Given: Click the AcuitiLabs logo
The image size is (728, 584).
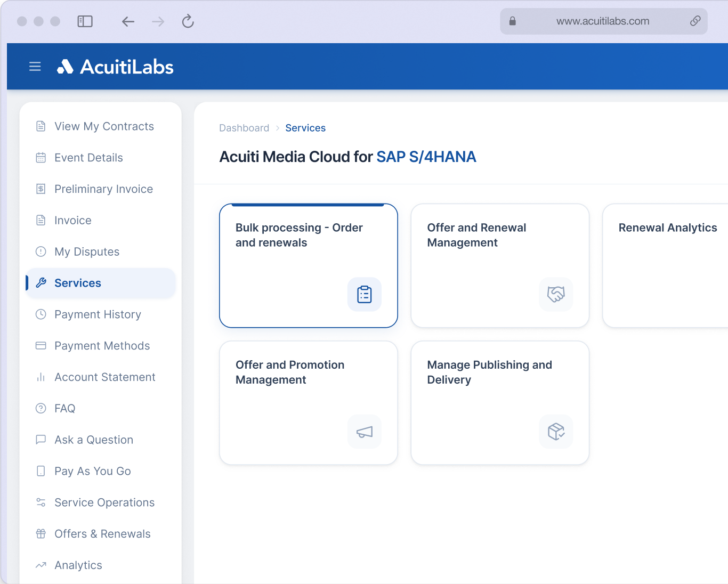Looking at the screenshot, I should [x=115, y=67].
